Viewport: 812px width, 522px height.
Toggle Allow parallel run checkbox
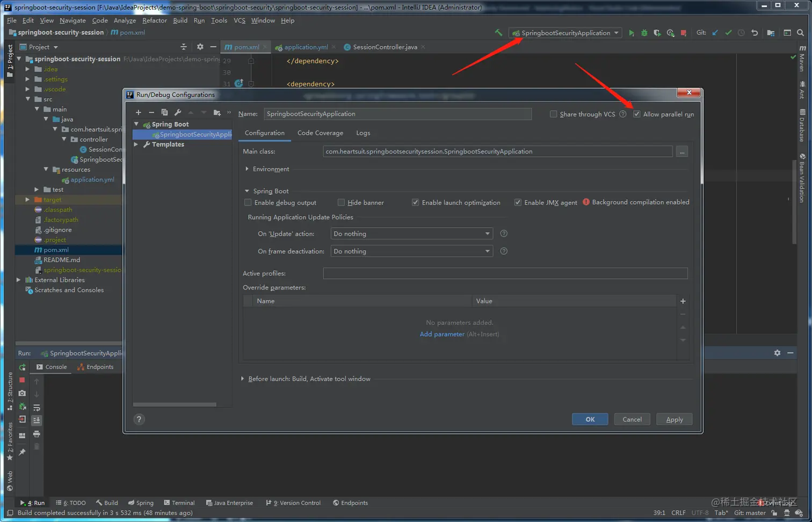coord(637,114)
